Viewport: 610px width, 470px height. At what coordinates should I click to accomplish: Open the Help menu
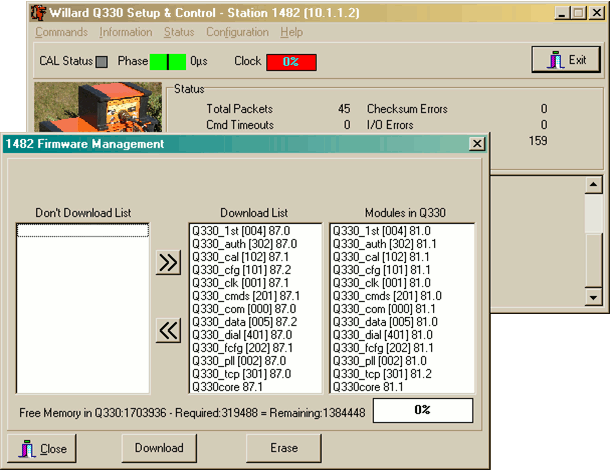291,32
